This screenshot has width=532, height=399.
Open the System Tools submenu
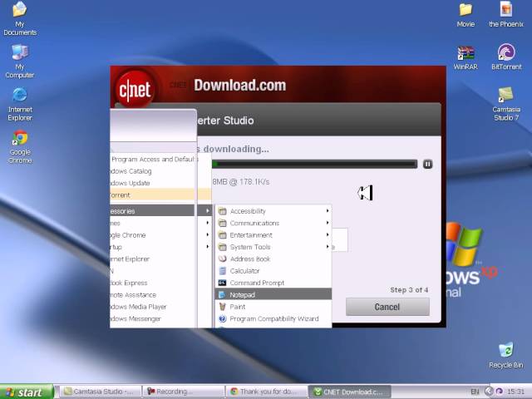(274, 247)
